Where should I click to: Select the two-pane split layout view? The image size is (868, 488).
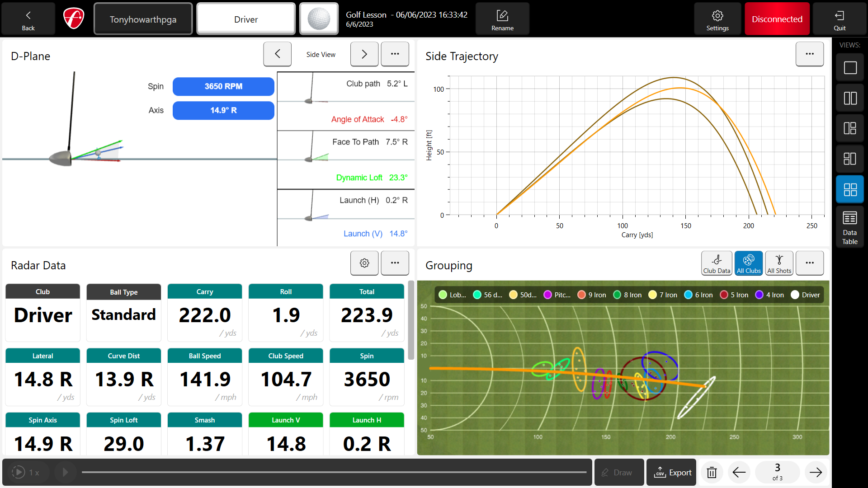(849, 98)
